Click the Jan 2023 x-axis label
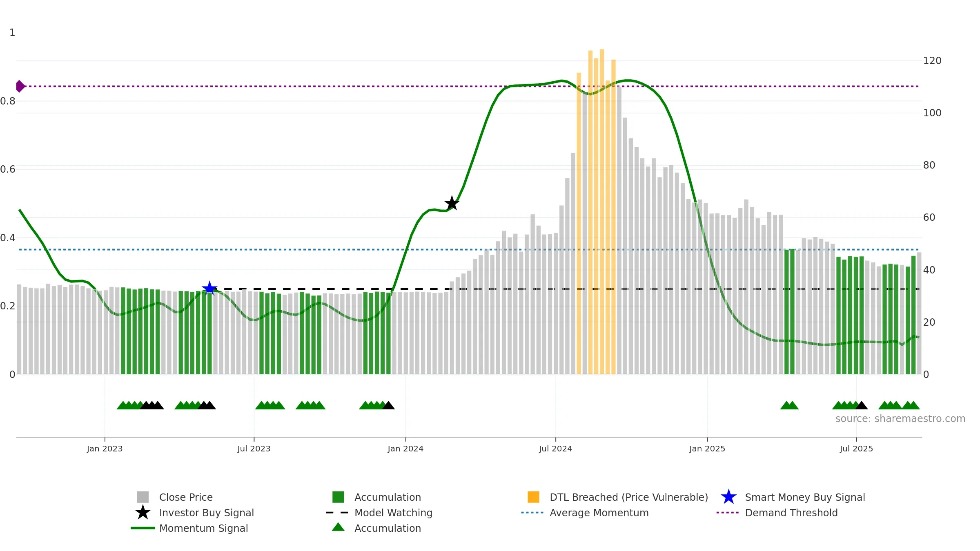This screenshot has width=980, height=551. point(105,449)
